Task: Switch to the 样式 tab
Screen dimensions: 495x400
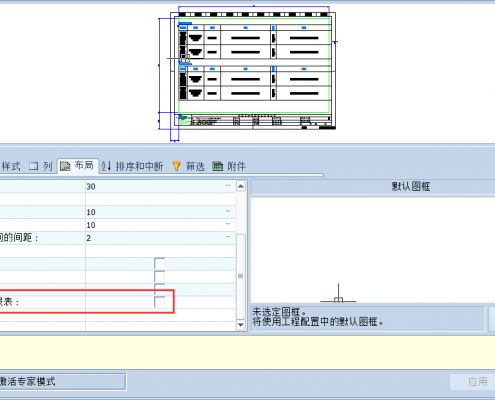Action: (x=11, y=166)
